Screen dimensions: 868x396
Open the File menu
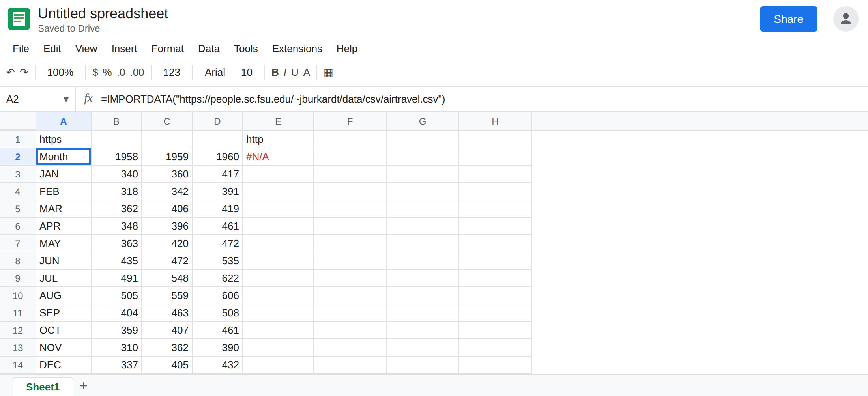(21, 49)
